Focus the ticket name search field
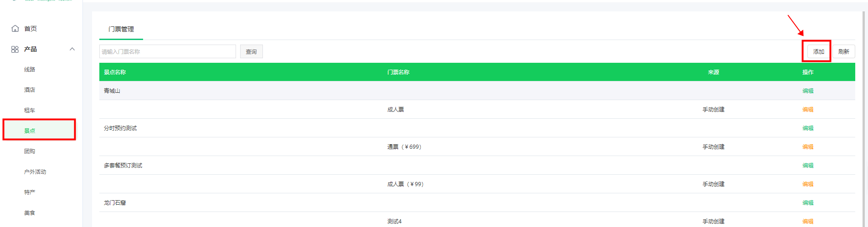 click(167, 51)
